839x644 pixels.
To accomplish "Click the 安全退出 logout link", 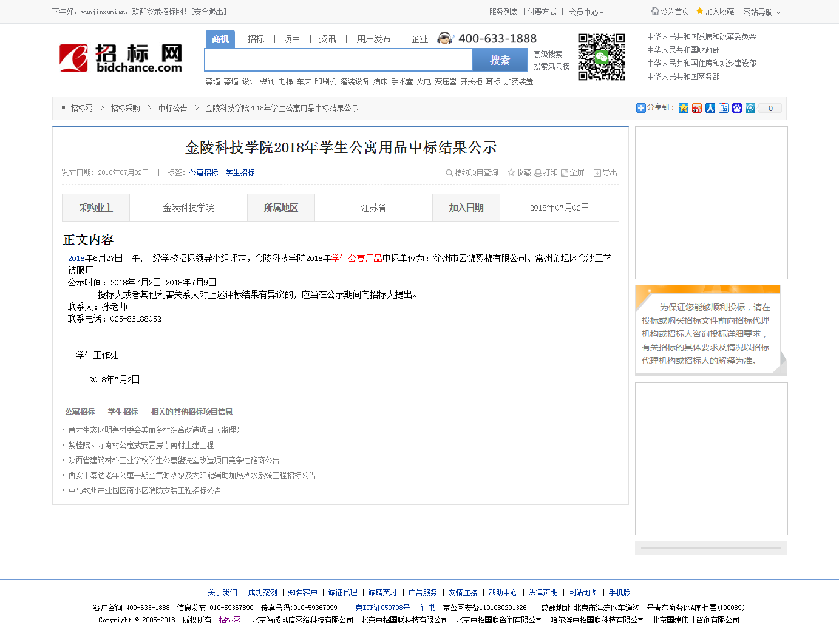I will pyautogui.click(x=208, y=12).
